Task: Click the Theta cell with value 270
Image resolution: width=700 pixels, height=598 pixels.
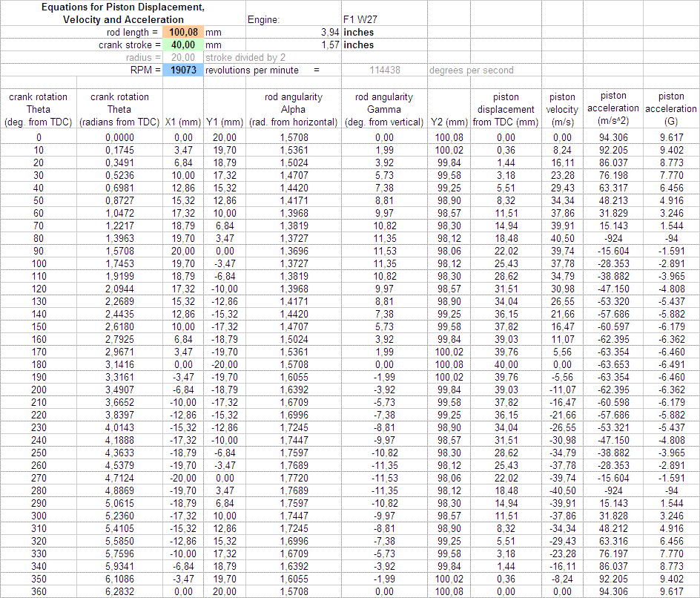Action: (39, 478)
